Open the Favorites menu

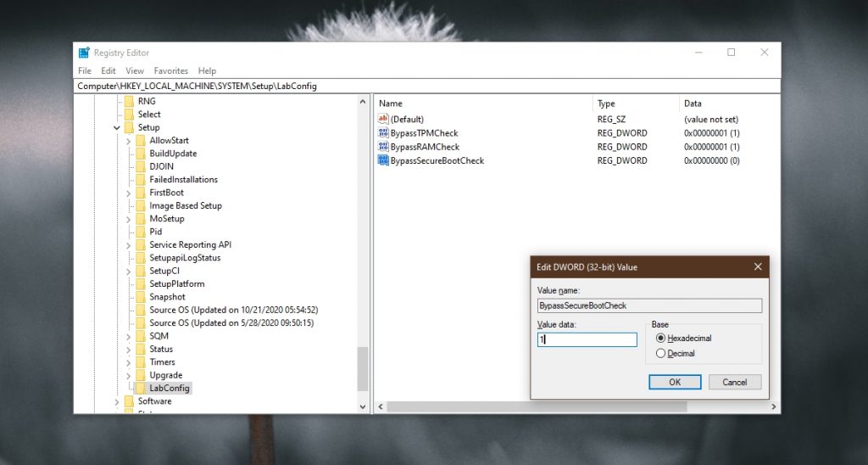pyautogui.click(x=170, y=71)
